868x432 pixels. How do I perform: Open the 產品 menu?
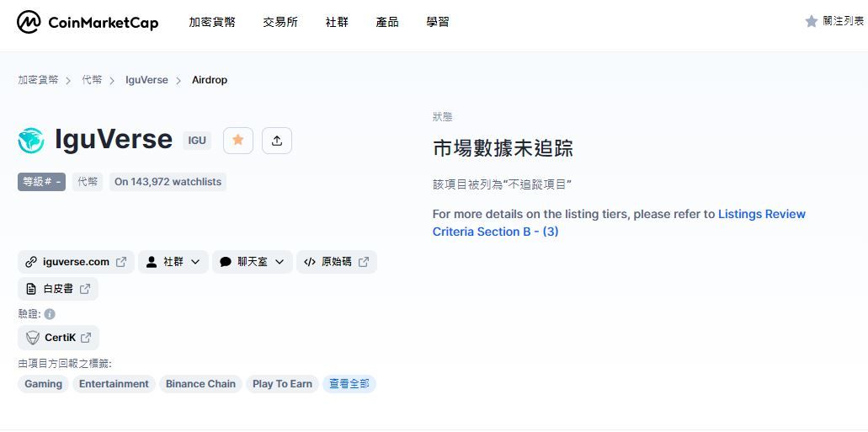pos(387,22)
